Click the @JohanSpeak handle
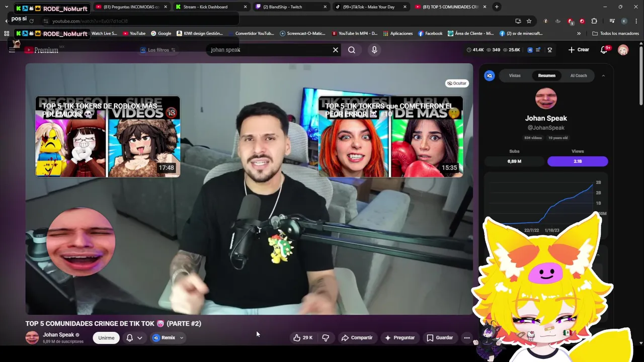Screen dimensions: 644x362 [546, 128]
